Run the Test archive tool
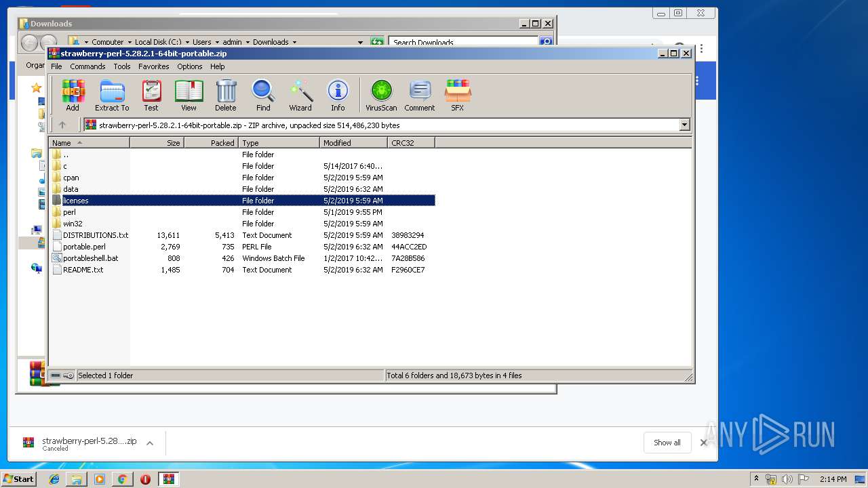The width and height of the screenshot is (868, 488). pos(151,95)
